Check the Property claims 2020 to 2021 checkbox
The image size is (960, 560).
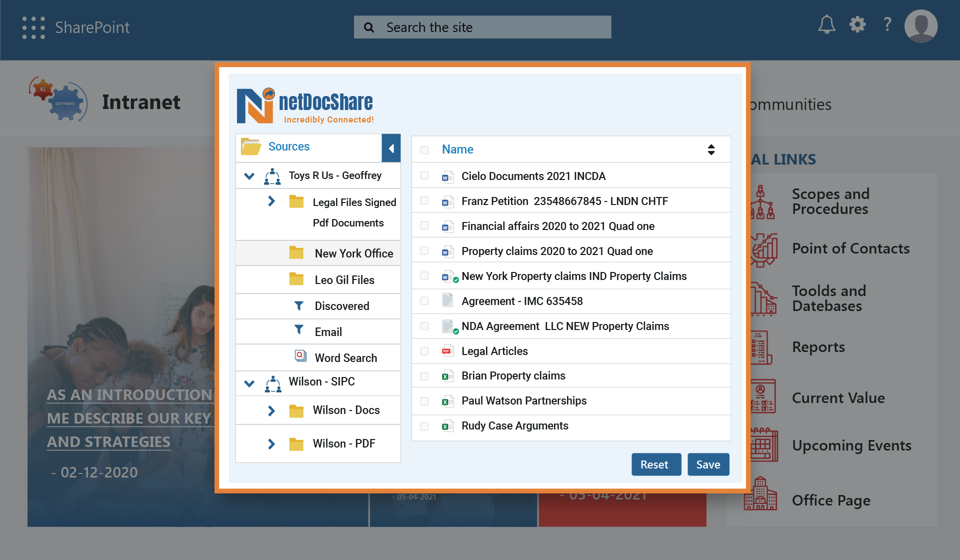424,250
